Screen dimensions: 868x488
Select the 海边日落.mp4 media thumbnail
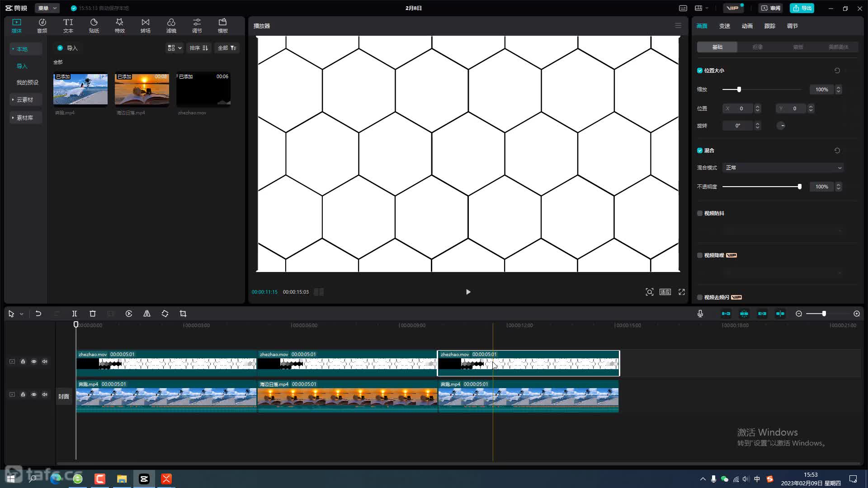pos(142,90)
